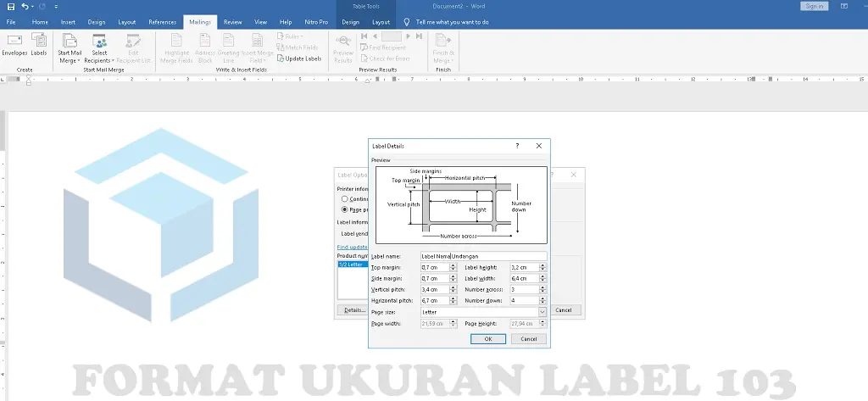Click Cancel in Label Details dialog
Screen dimensions: 868x401
tap(529, 339)
